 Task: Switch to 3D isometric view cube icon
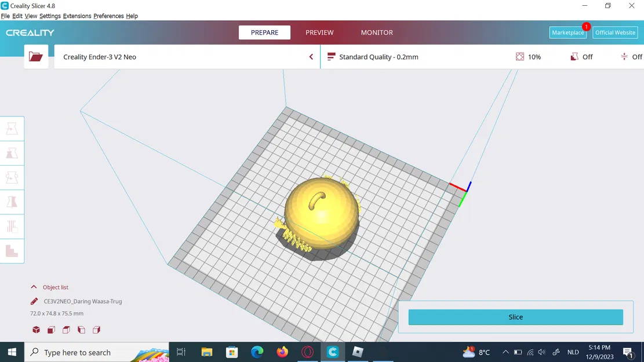[x=36, y=330]
